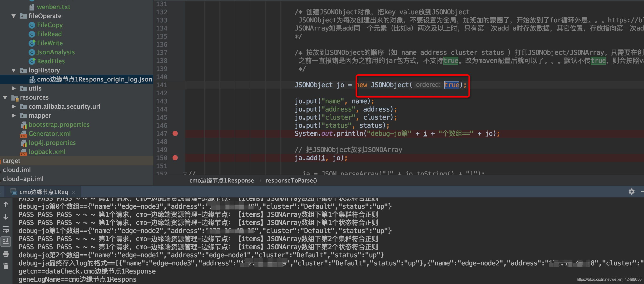Collapse the logHistory folder
The height and width of the screenshot is (284, 644).
point(14,70)
